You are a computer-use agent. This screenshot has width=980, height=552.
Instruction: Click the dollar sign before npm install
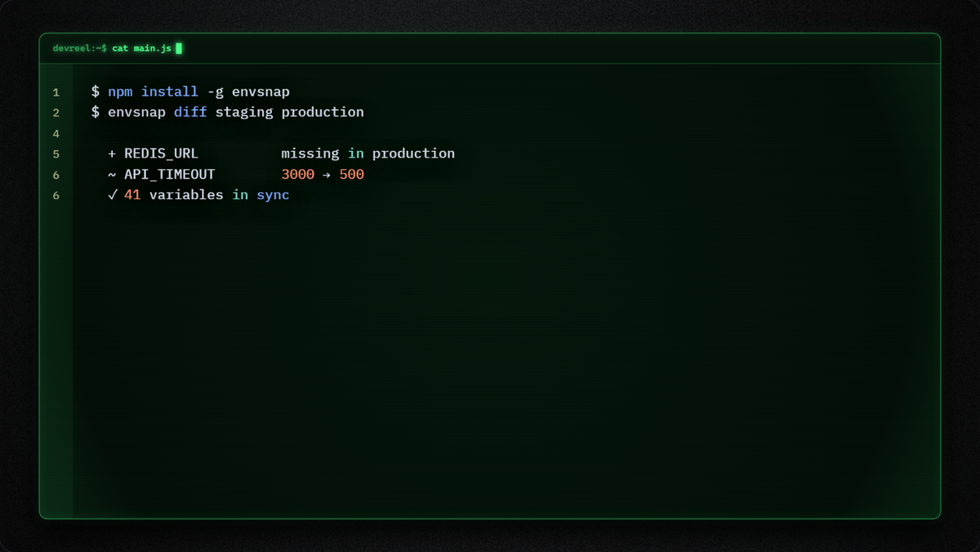[96, 91]
